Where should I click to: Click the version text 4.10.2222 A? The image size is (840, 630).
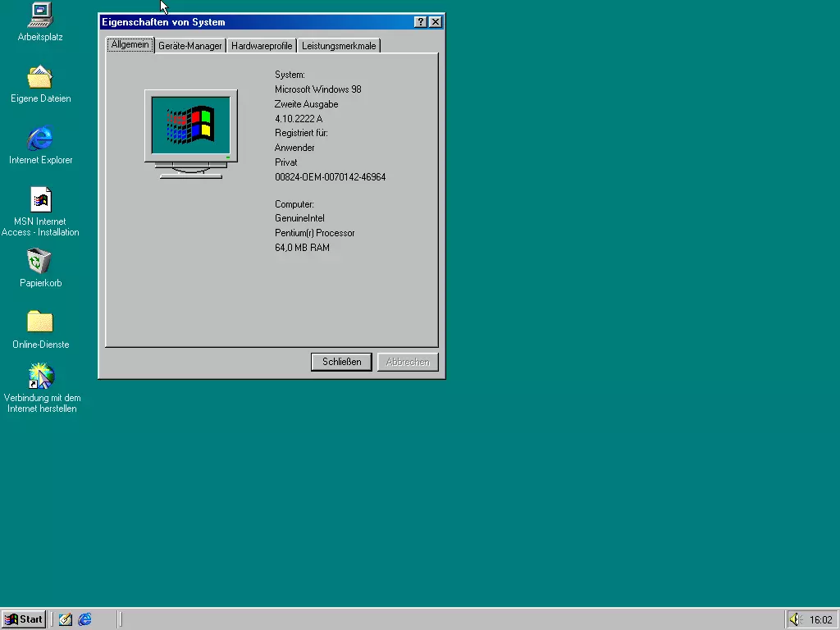point(299,119)
